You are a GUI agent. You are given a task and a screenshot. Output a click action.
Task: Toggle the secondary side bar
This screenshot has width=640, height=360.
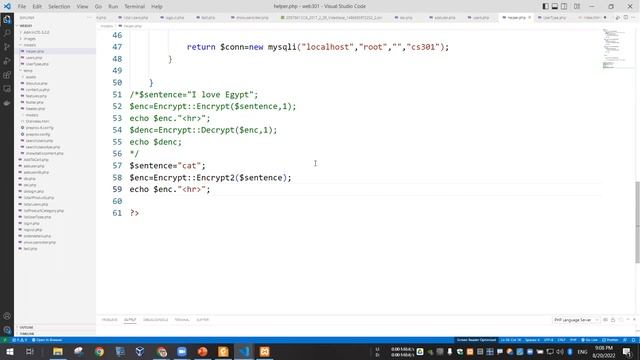(564, 6)
